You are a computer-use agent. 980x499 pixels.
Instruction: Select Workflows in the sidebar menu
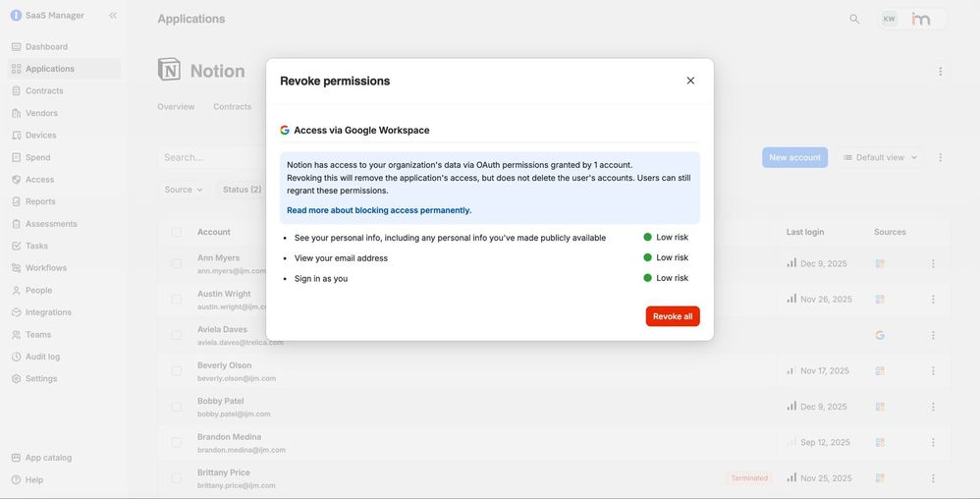point(46,268)
